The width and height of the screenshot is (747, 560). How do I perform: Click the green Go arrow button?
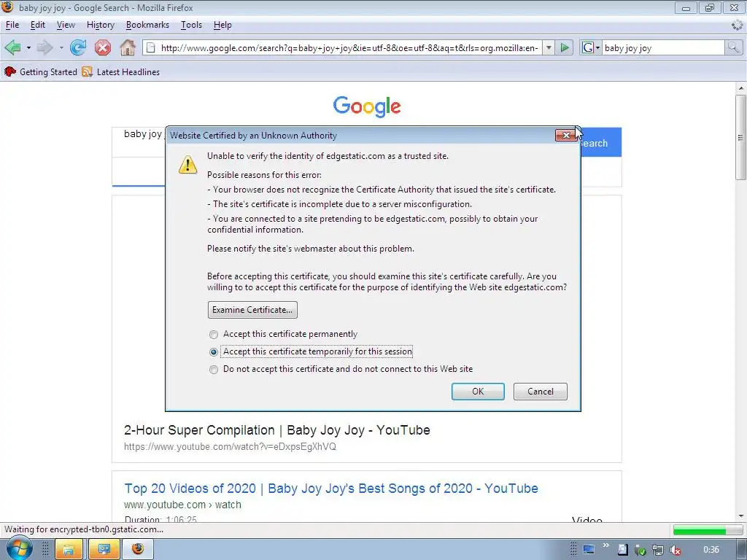[x=565, y=47]
